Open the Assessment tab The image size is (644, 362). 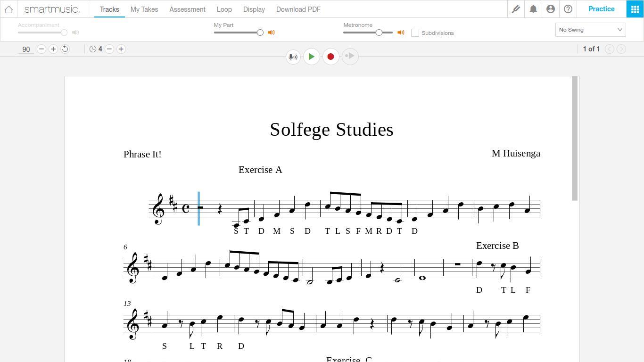pyautogui.click(x=187, y=9)
